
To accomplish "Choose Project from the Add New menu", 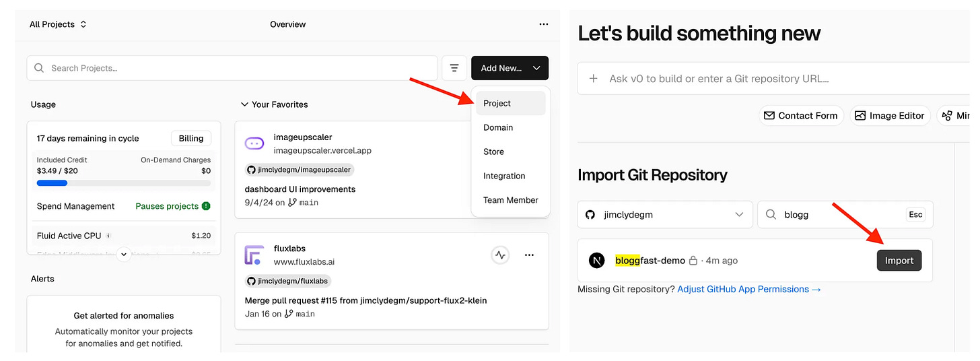I will tap(511, 103).
